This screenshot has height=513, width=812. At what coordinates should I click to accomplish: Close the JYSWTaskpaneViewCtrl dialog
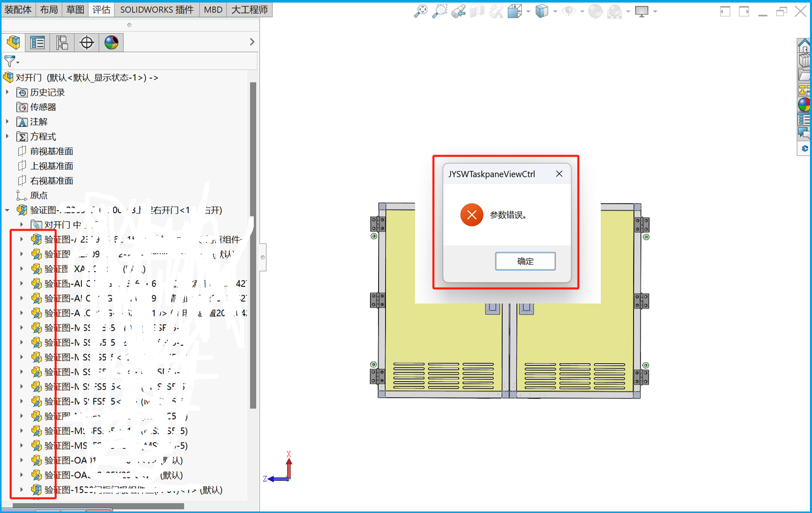tap(559, 174)
